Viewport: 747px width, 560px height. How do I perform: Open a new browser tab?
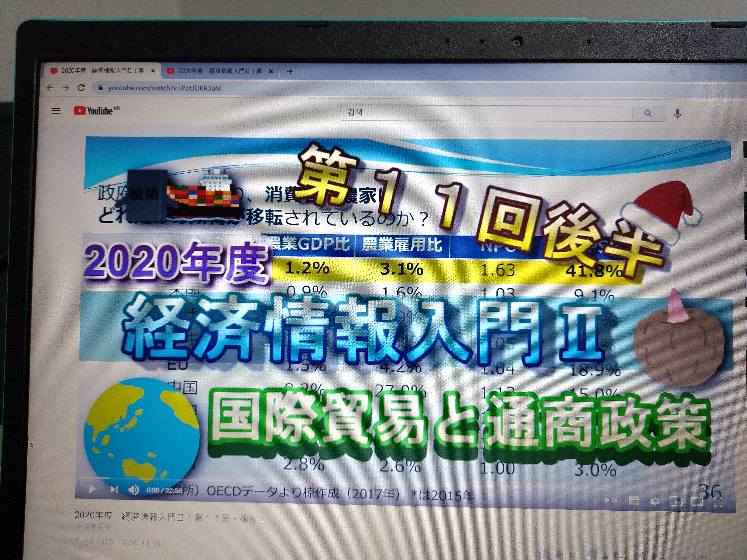tap(290, 72)
